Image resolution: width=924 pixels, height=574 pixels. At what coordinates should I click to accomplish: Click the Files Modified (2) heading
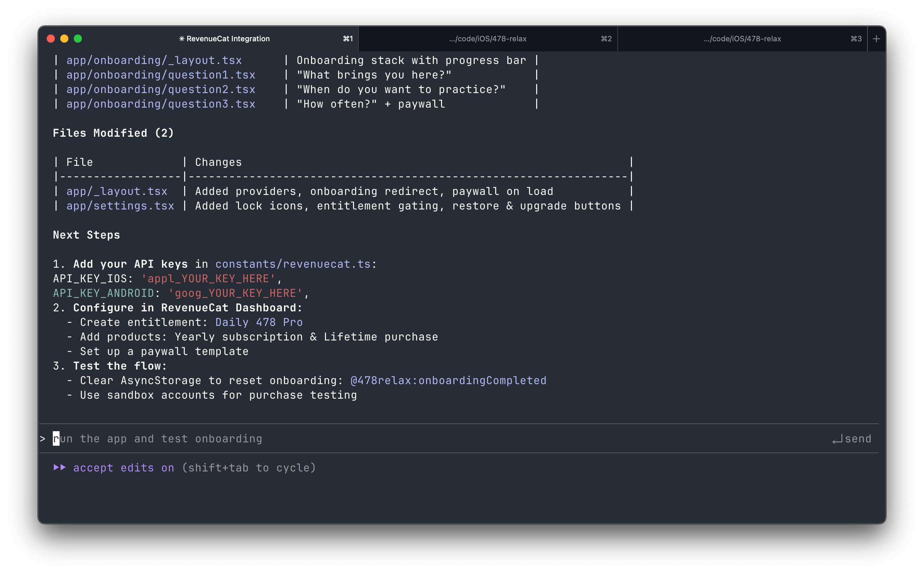(113, 133)
